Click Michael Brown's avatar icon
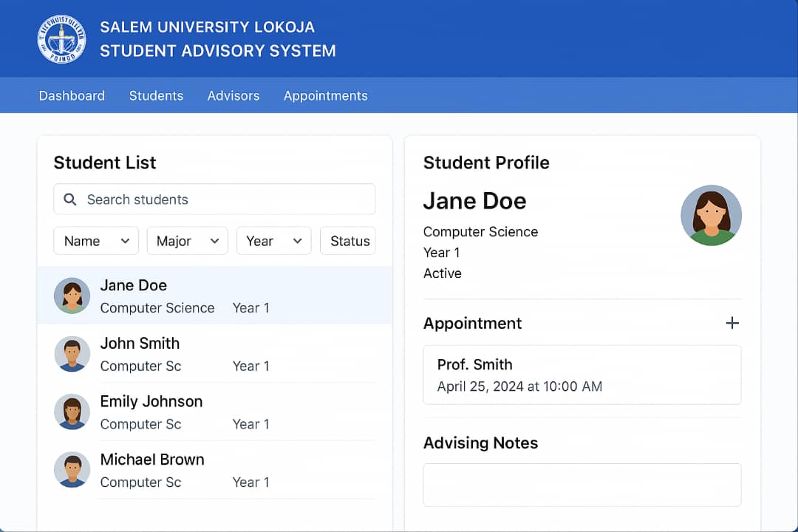 72,470
